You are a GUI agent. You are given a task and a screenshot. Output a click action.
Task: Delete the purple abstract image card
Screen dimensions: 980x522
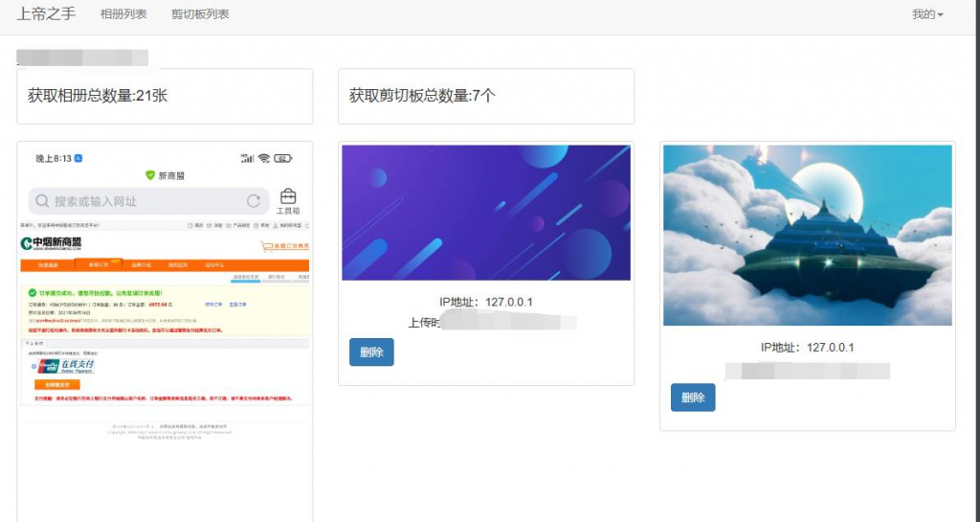point(371,352)
